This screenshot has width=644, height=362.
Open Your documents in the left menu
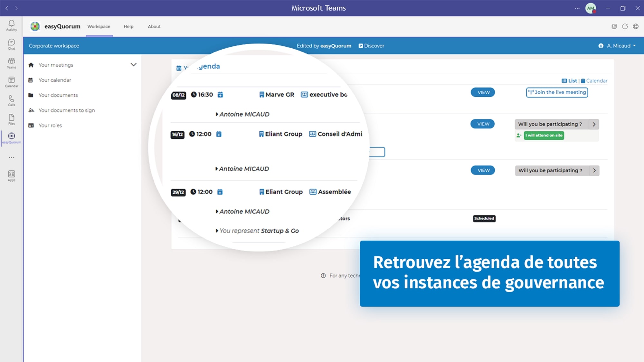click(58, 95)
